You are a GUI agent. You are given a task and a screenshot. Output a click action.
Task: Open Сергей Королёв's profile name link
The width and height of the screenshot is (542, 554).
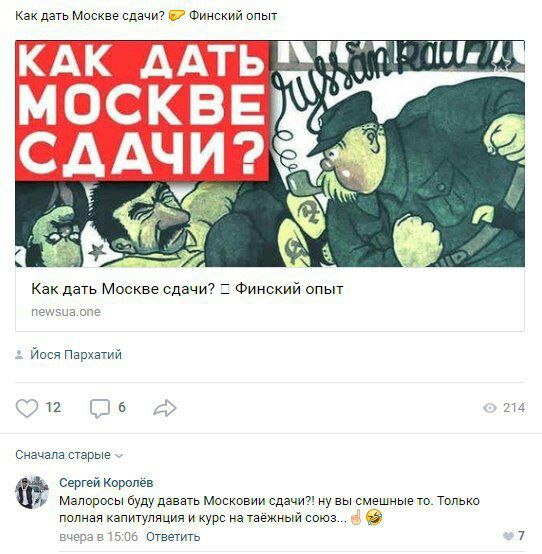(x=106, y=482)
